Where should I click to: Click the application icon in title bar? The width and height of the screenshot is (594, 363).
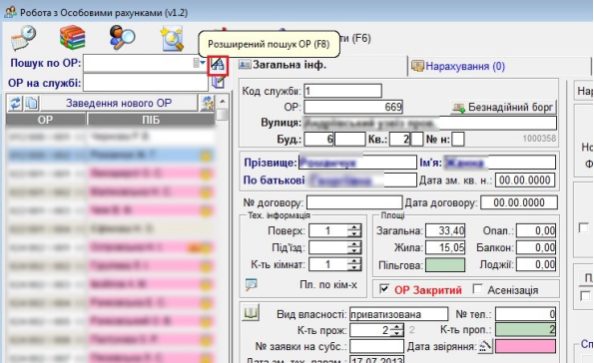10,12
